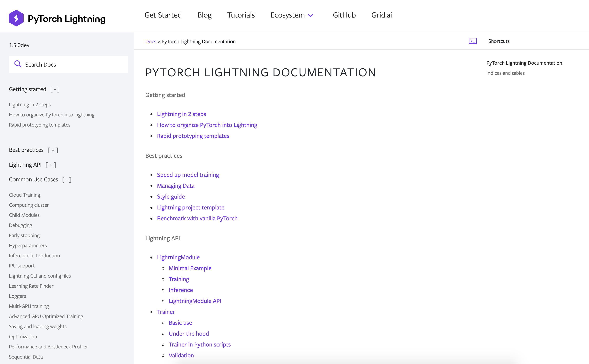Open the Get Started menu item
589x364 pixels.
[x=163, y=15]
